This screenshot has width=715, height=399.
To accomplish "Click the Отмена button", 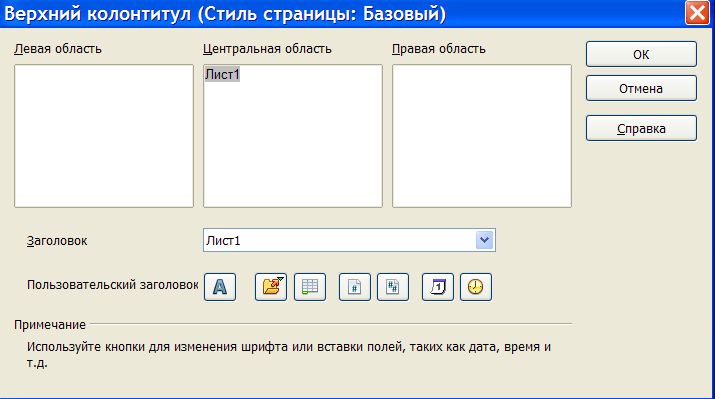I will [641, 88].
